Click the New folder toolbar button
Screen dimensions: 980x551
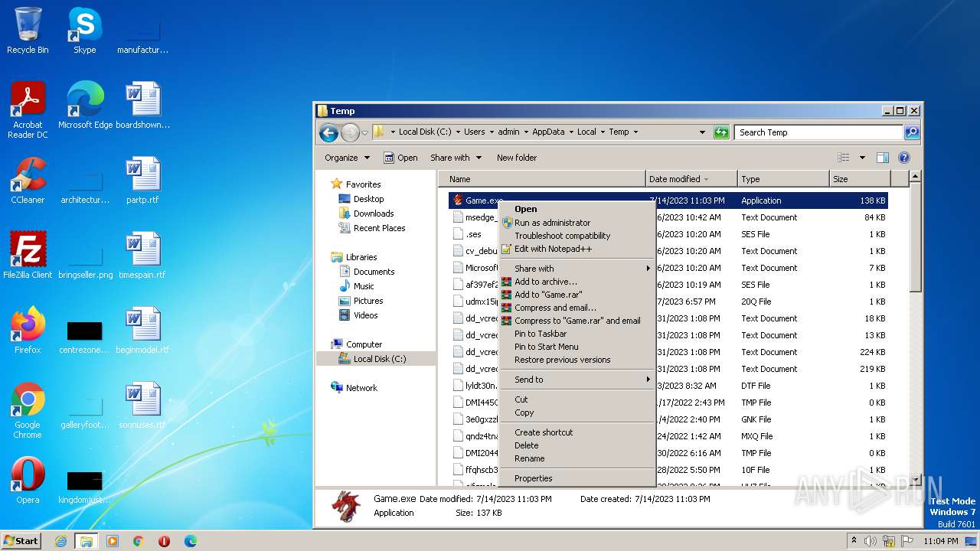click(517, 158)
